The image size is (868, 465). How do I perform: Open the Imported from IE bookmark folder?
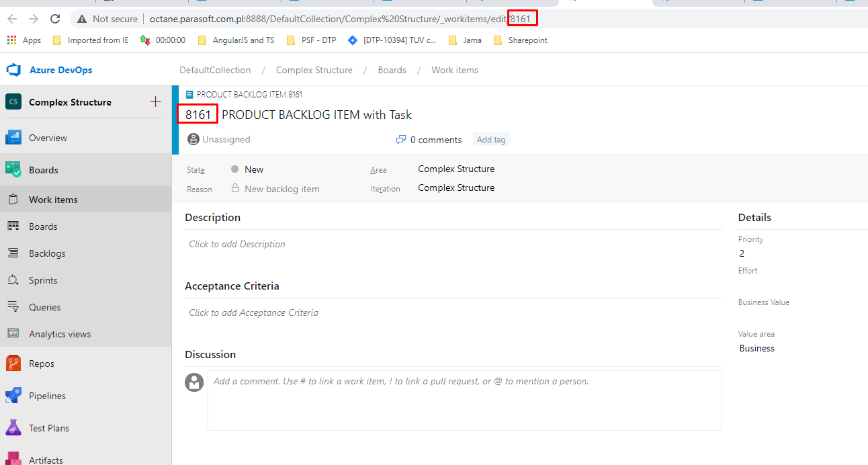[x=91, y=40]
